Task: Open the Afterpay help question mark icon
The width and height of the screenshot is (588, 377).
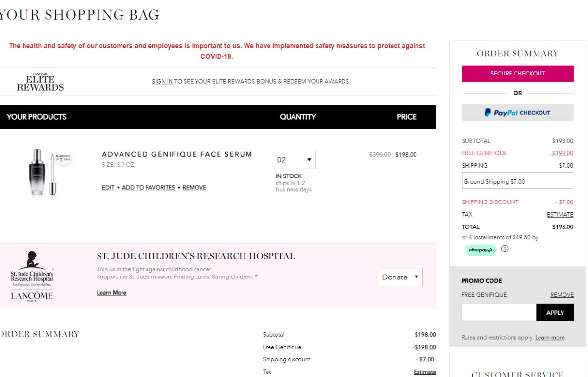Action: [505, 249]
